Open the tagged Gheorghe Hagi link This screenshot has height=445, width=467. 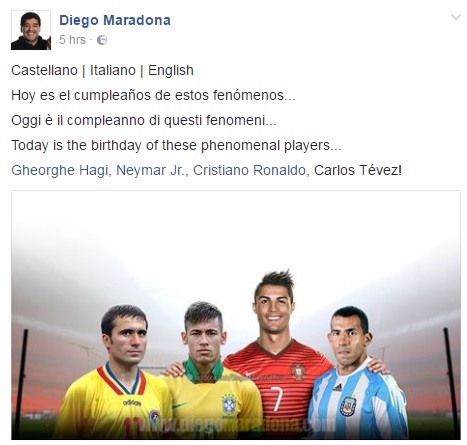click(x=60, y=170)
